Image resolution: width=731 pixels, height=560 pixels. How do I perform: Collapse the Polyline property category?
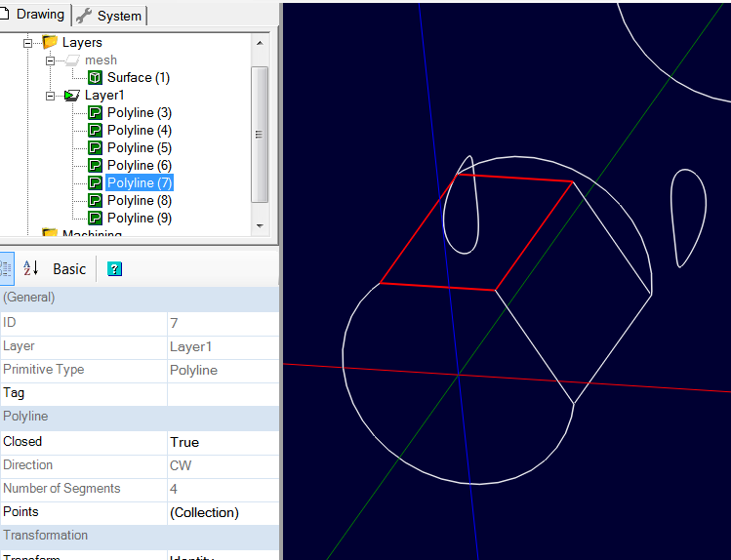[x=25, y=416]
